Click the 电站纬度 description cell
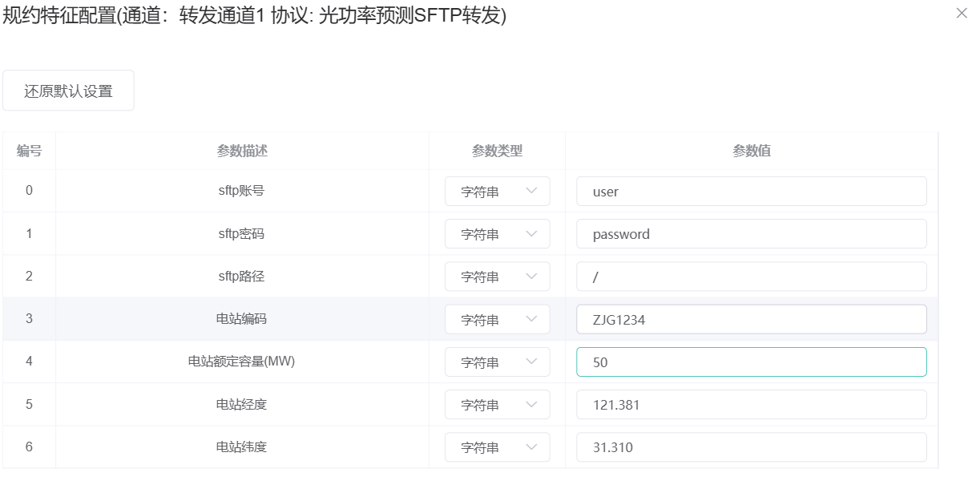The height and width of the screenshot is (493, 980). coord(242,447)
